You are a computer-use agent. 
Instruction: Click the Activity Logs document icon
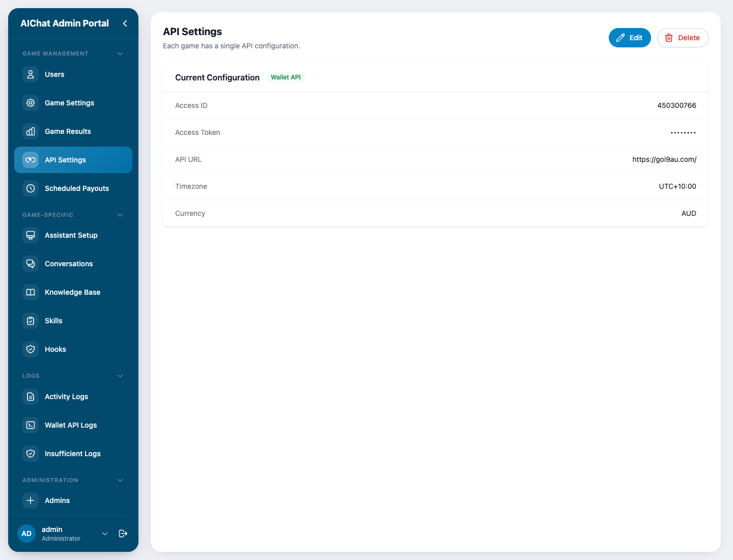(31, 397)
